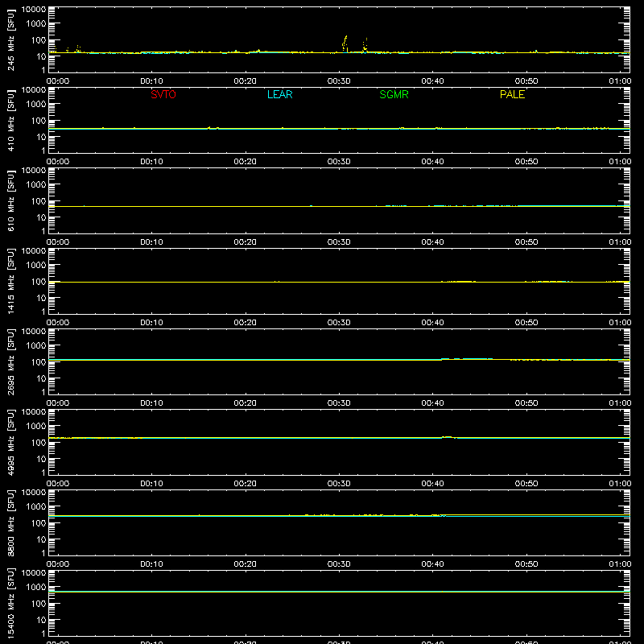Click the 00:00 time label under the 2695 MHz plot
Viewport: 644px width, 644px height.
[58, 403]
